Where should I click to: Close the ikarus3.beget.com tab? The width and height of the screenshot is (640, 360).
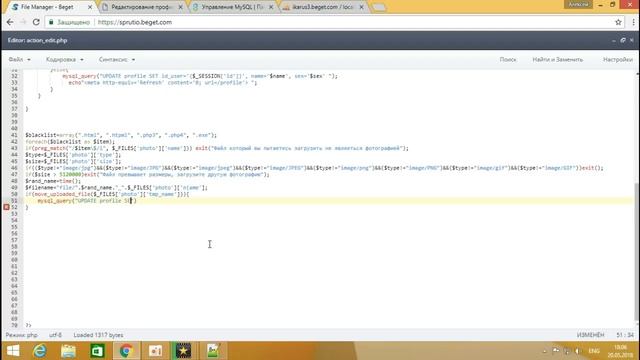point(361,7)
